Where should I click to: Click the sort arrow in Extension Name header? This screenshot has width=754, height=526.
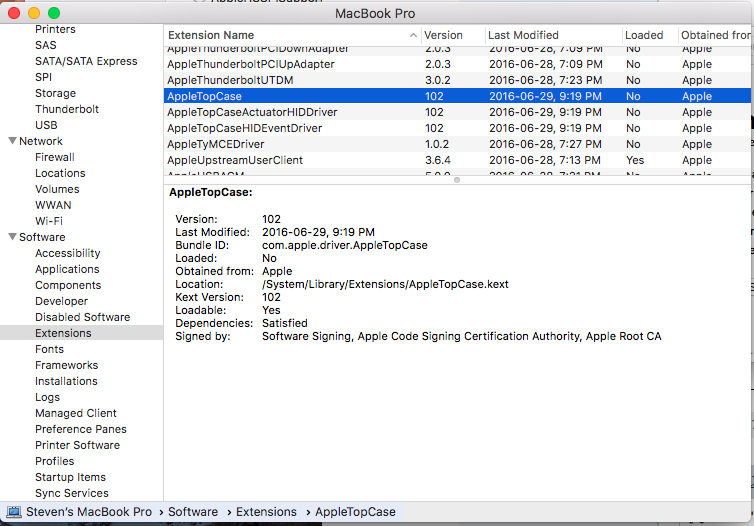[413, 35]
